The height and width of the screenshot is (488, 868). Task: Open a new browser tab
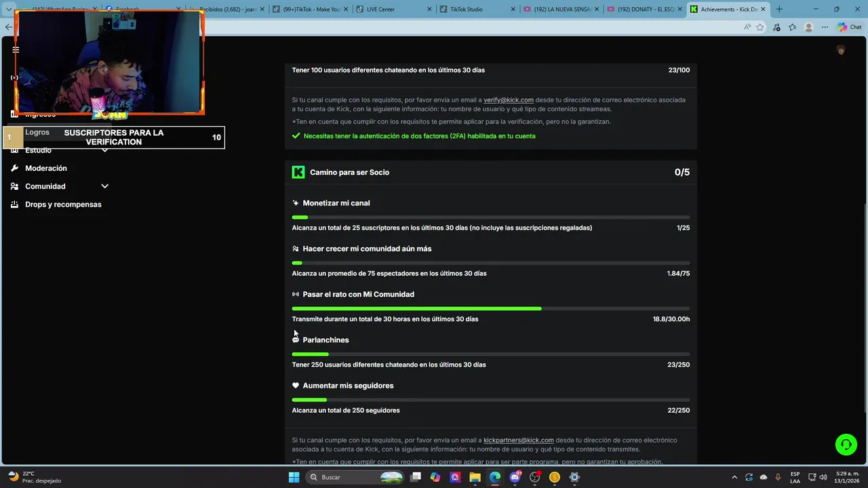coord(778,9)
